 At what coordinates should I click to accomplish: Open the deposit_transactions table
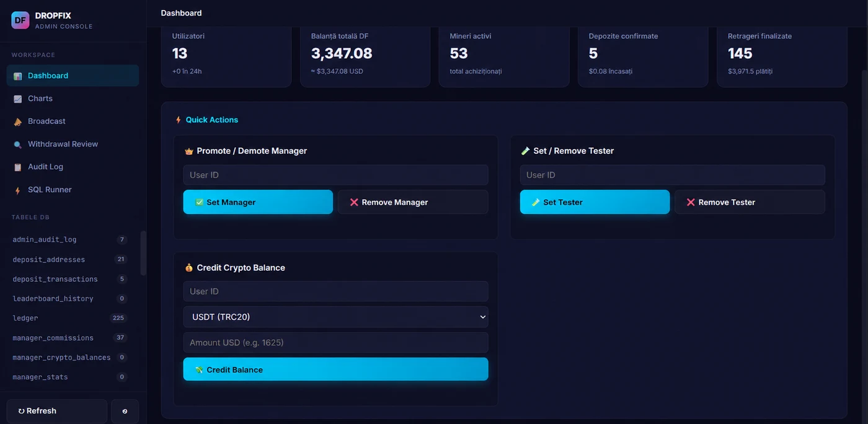69,279
